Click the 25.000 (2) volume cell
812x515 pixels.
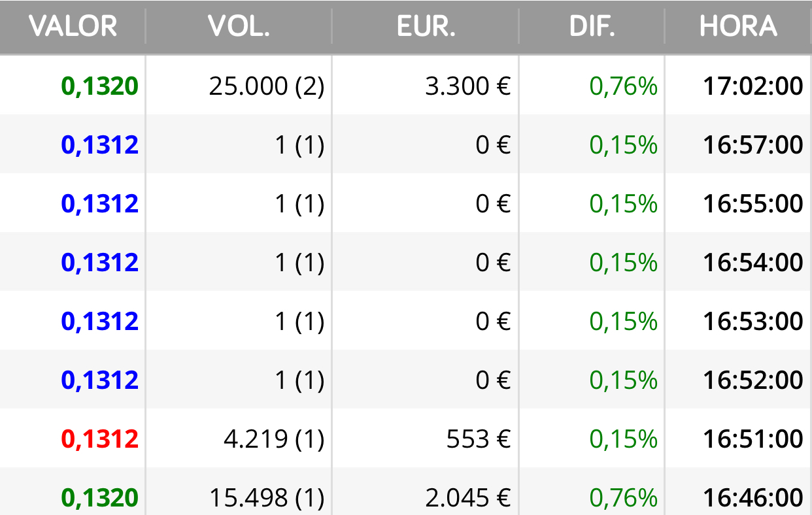pyautogui.click(x=267, y=86)
